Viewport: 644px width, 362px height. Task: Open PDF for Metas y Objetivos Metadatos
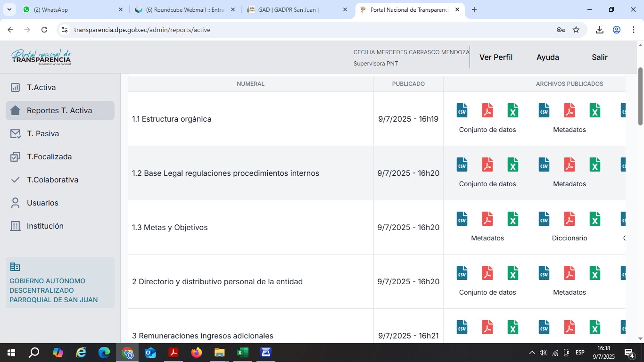(x=487, y=219)
